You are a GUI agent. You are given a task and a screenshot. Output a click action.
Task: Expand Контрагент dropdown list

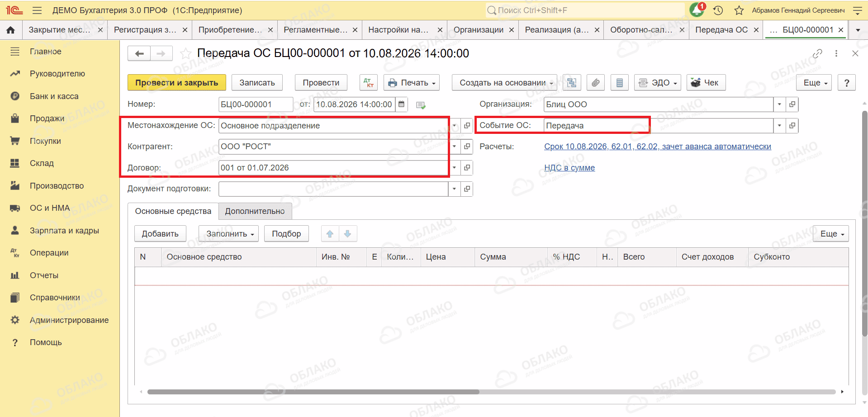point(454,147)
